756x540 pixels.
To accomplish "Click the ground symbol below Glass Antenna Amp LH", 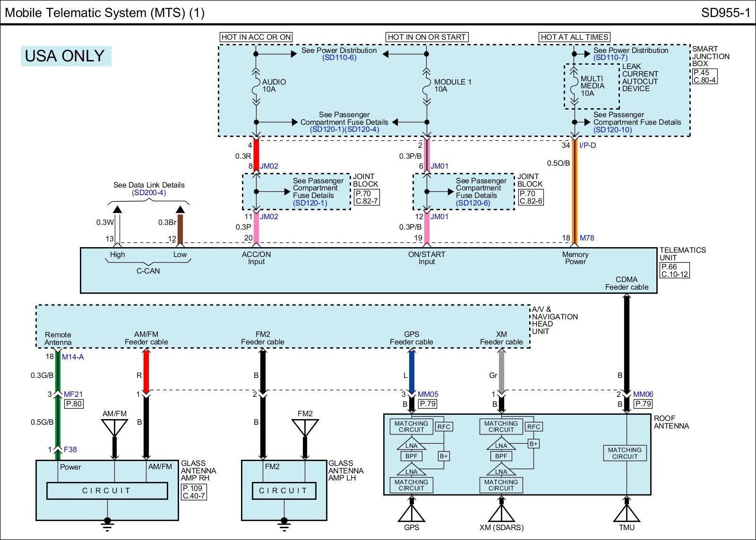I will (x=283, y=522).
